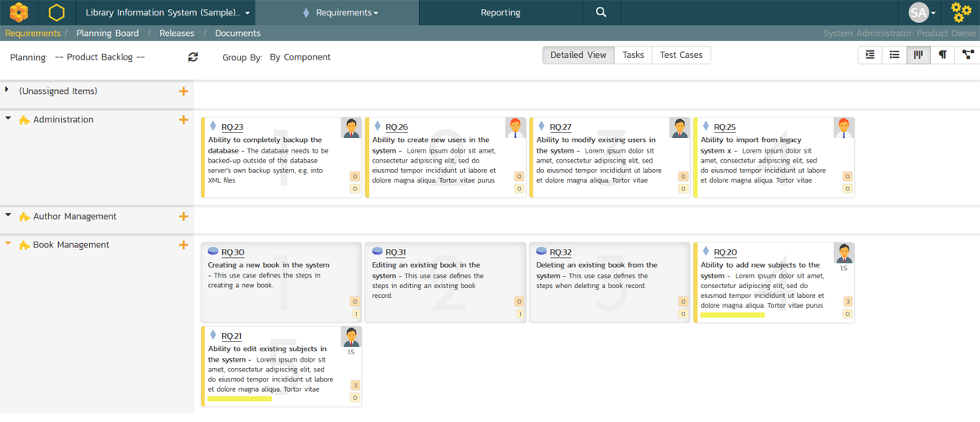Toggle the Tasks view option

point(633,55)
